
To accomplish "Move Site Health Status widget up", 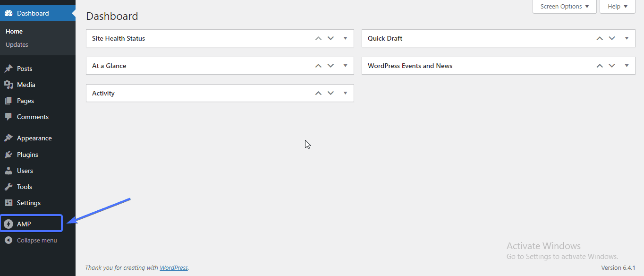I will pos(318,38).
